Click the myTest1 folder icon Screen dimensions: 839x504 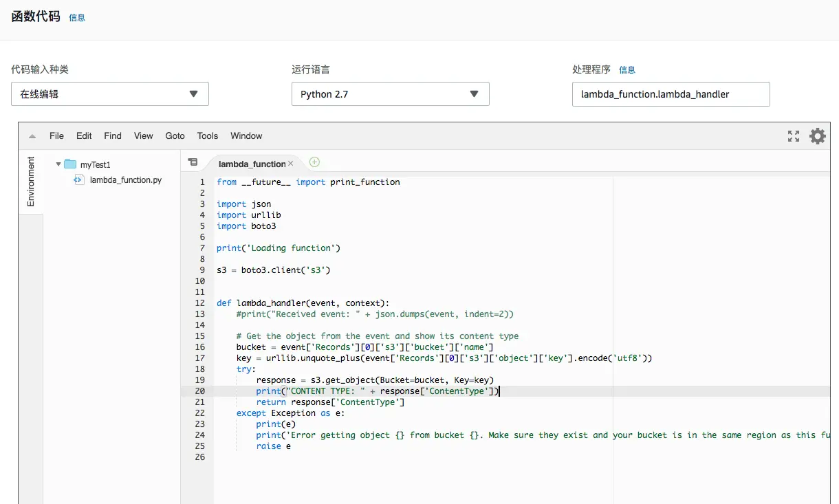click(x=70, y=164)
